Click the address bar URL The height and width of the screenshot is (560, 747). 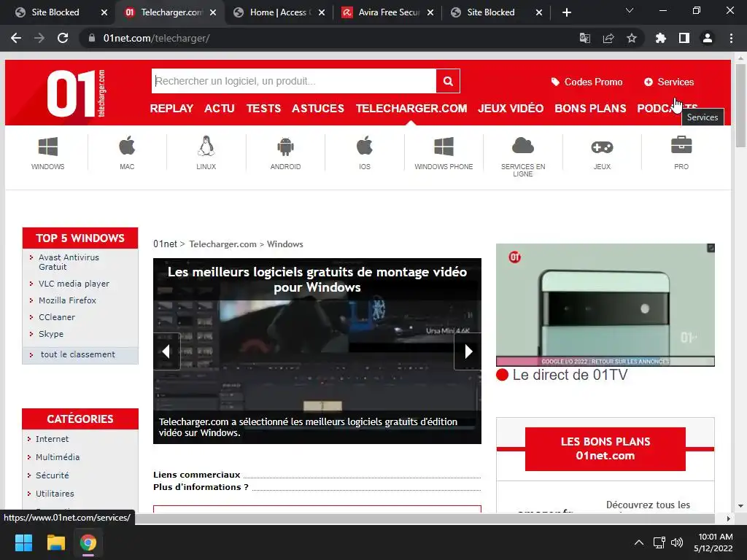click(x=156, y=38)
